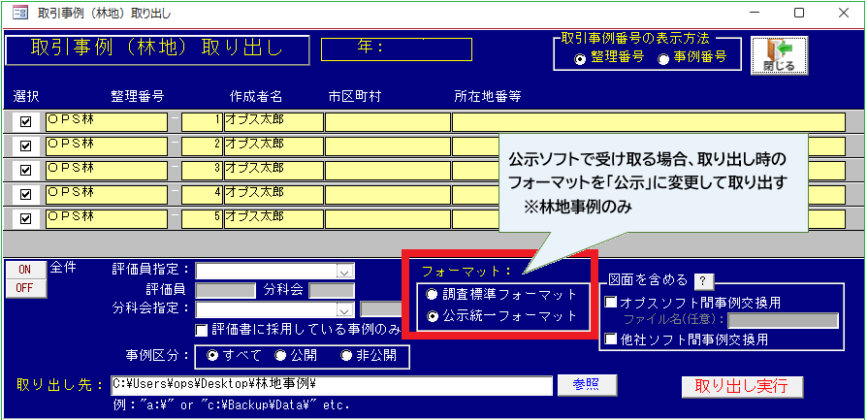The width and height of the screenshot is (868, 420).
Task: Choose 公示統一フォーマット format option
Action: [432, 315]
